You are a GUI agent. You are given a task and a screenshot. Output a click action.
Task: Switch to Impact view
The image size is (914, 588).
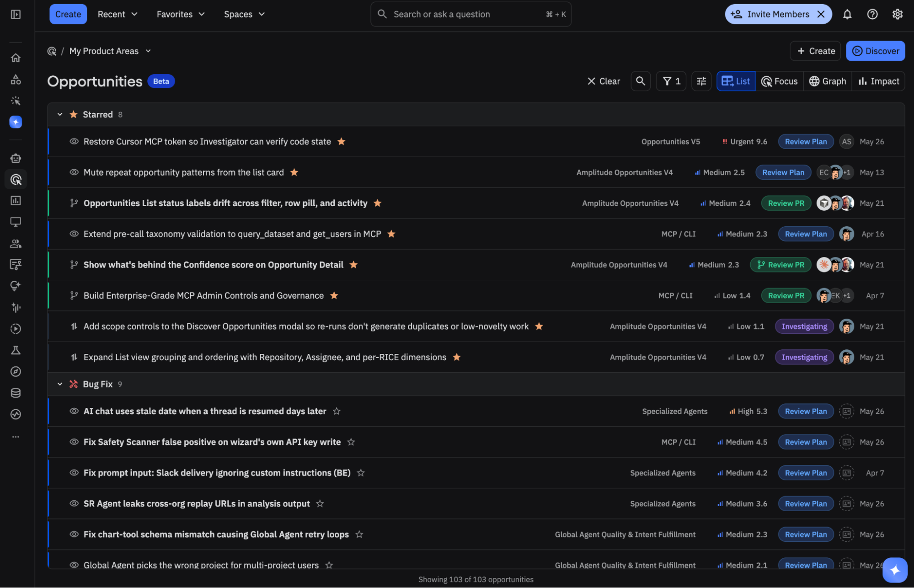pos(878,81)
